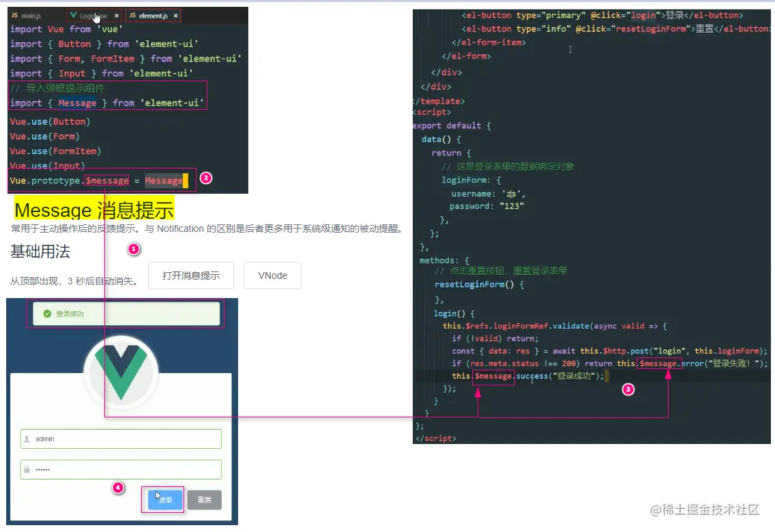Viewport: 775px width, 532px height.
Task: Click the el-button type="info" line
Action: 615,29
